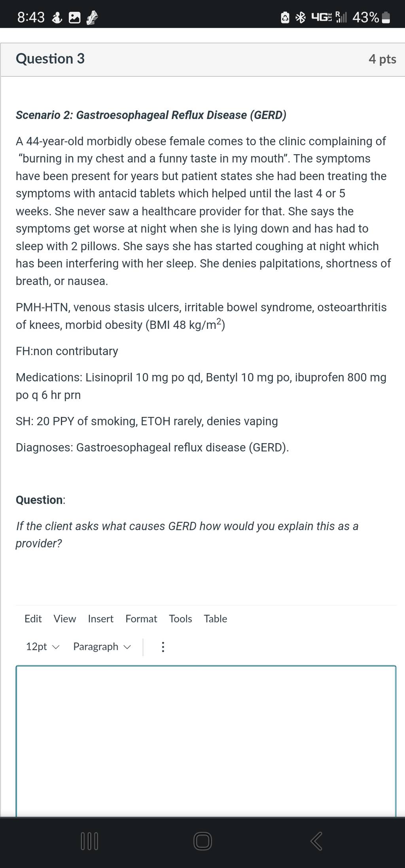This screenshot has height=868, width=405.
Task: Tap the Question 3 header
Action: 50,59
